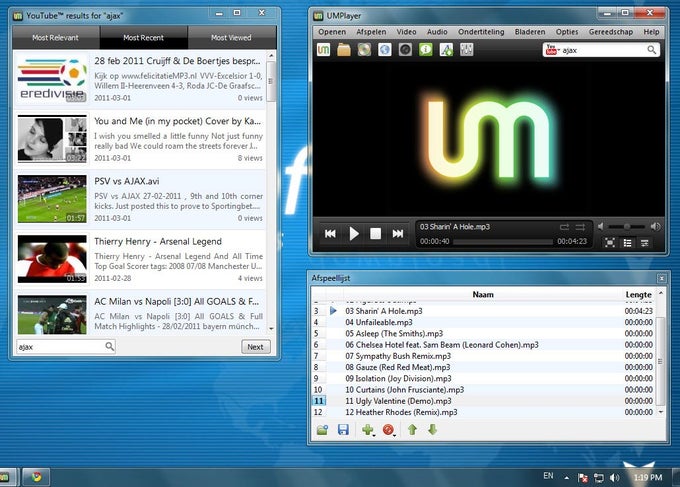680x487 pixels.
Task: Click the dark camera-lens toolbar icon
Action: [405, 50]
